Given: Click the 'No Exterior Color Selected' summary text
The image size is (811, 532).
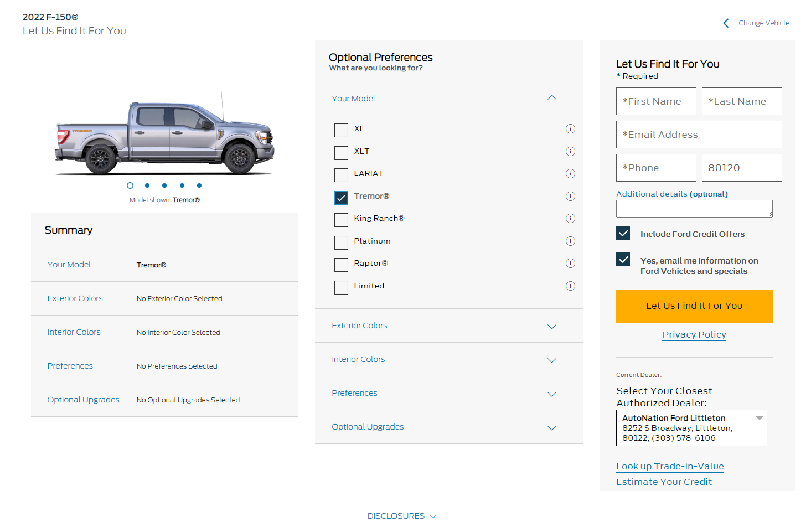Looking at the screenshot, I should pyautogui.click(x=179, y=299).
